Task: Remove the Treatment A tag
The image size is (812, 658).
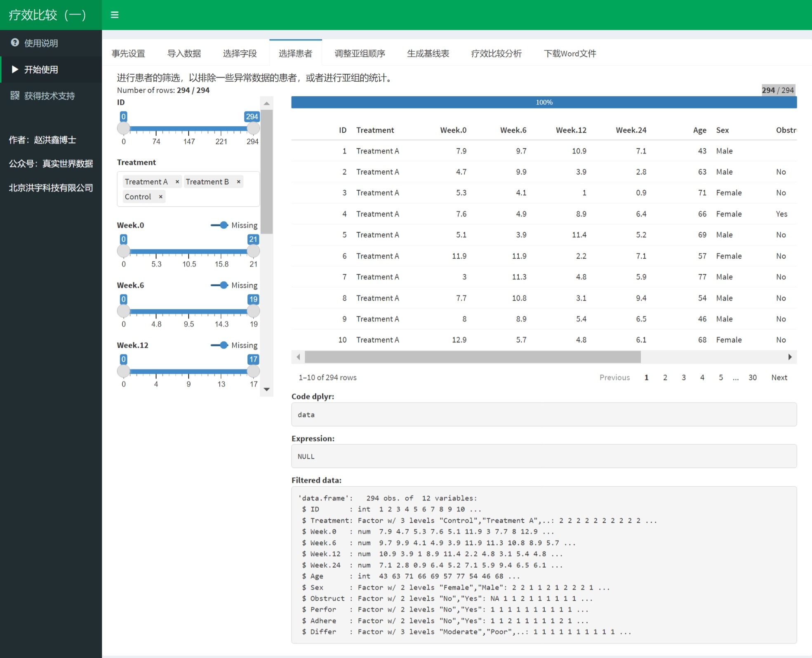Action: tap(177, 182)
